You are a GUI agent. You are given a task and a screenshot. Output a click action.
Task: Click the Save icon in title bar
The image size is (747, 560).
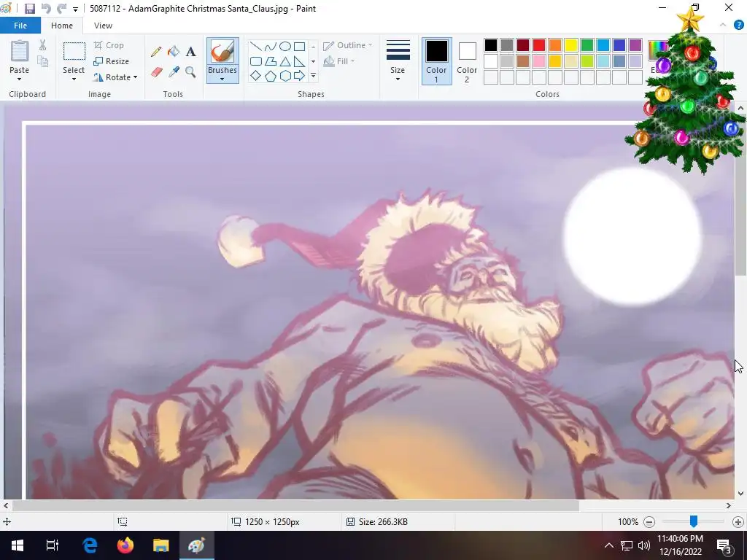[x=29, y=9]
